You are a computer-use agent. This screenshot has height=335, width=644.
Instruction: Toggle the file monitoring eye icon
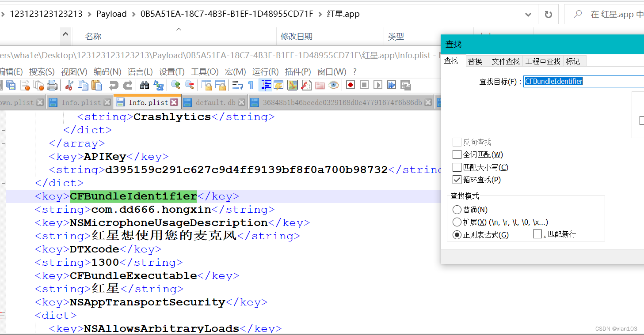[334, 85]
